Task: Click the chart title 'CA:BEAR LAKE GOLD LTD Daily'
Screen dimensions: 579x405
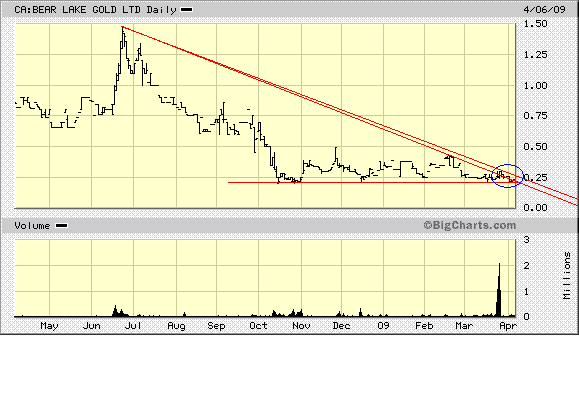Action: (x=95, y=10)
